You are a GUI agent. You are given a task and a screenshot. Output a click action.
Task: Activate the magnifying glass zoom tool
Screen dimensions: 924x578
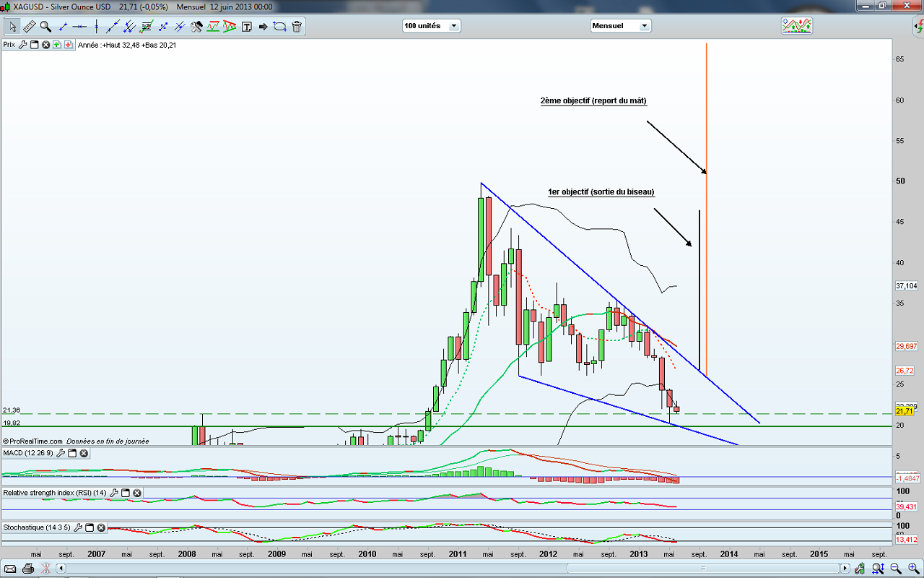coord(45,27)
